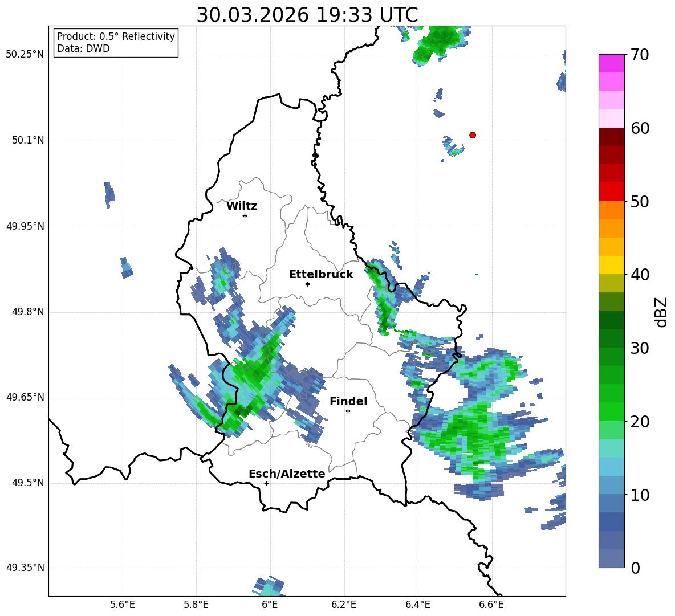The image size is (675, 616).
Task: Click the colorbar value 30
Action: [x=640, y=348]
